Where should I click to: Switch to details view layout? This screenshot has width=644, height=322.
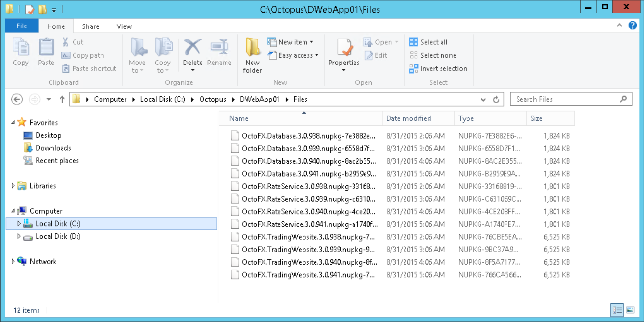[x=617, y=310]
